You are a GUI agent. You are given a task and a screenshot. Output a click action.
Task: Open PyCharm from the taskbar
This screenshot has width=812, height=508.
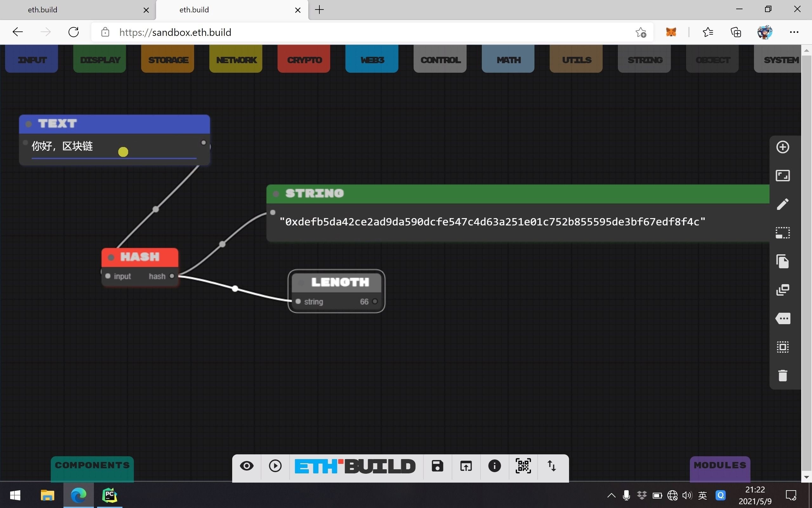pyautogui.click(x=110, y=495)
